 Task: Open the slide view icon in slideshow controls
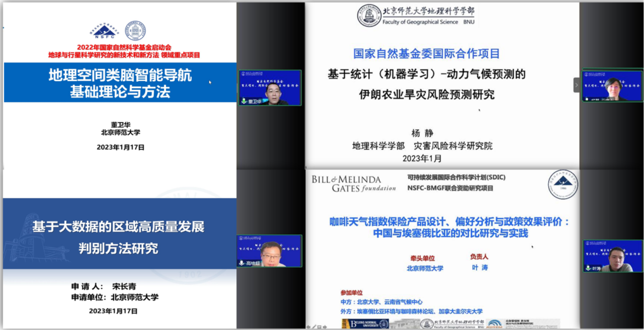[x=320, y=327]
